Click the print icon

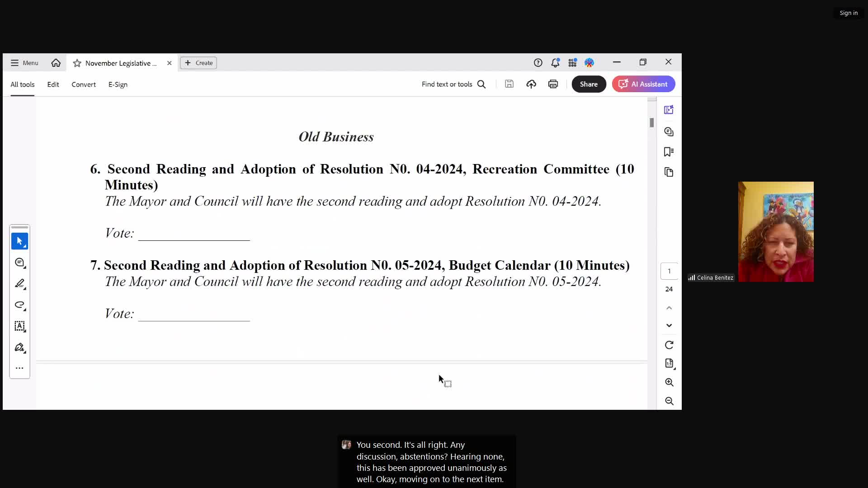[553, 84]
